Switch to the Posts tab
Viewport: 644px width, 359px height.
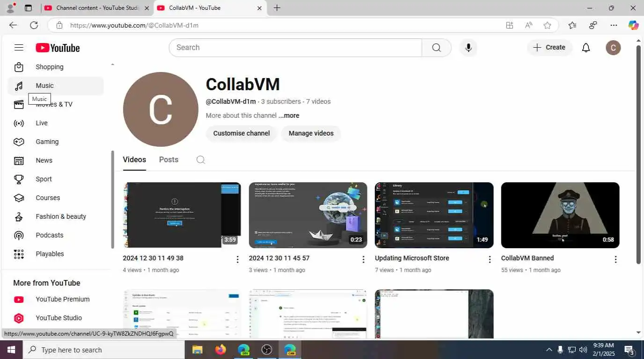click(x=168, y=160)
